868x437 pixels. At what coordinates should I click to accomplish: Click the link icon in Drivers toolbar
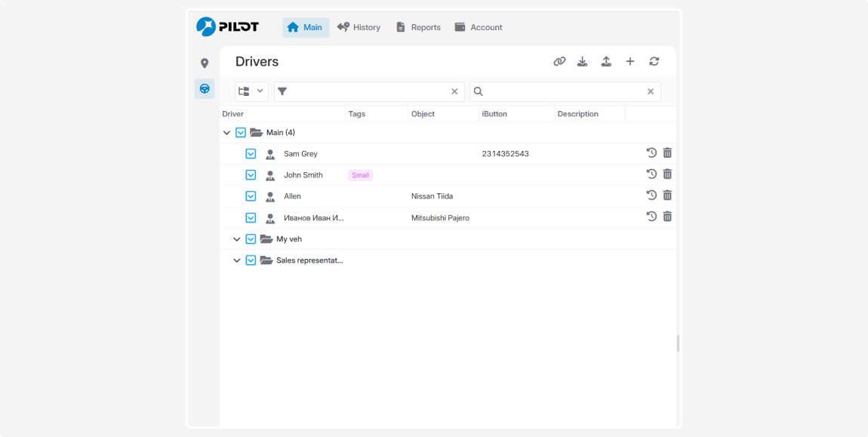(x=559, y=62)
